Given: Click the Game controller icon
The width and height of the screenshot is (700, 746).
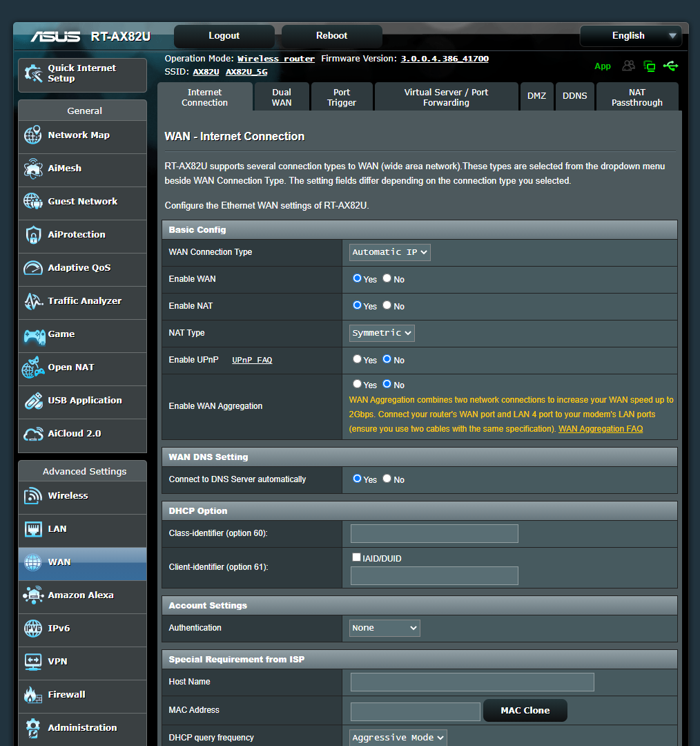Looking at the screenshot, I should pyautogui.click(x=35, y=336).
